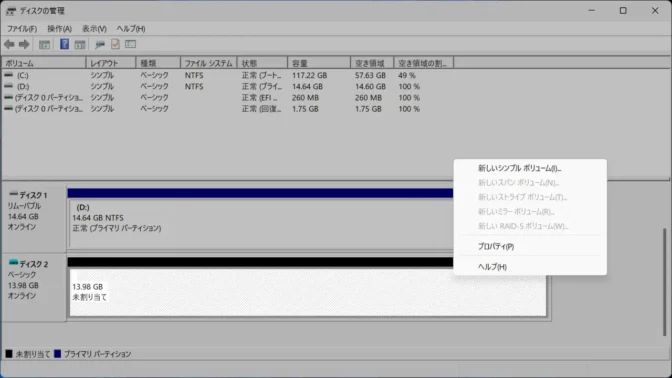Click the 49 % free percentage cell
This screenshot has width=672, height=378.
click(x=407, y=75)
